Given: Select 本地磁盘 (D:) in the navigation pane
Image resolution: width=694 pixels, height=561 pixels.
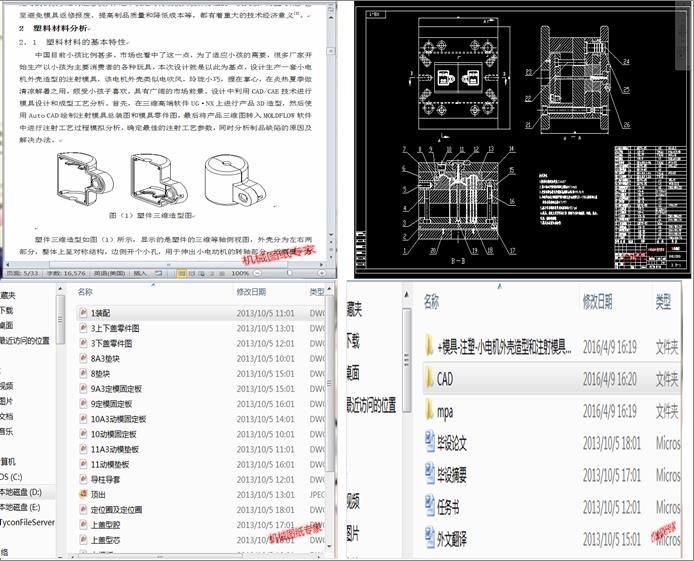Looking at the screenshot, I should [x=21, y=492].
